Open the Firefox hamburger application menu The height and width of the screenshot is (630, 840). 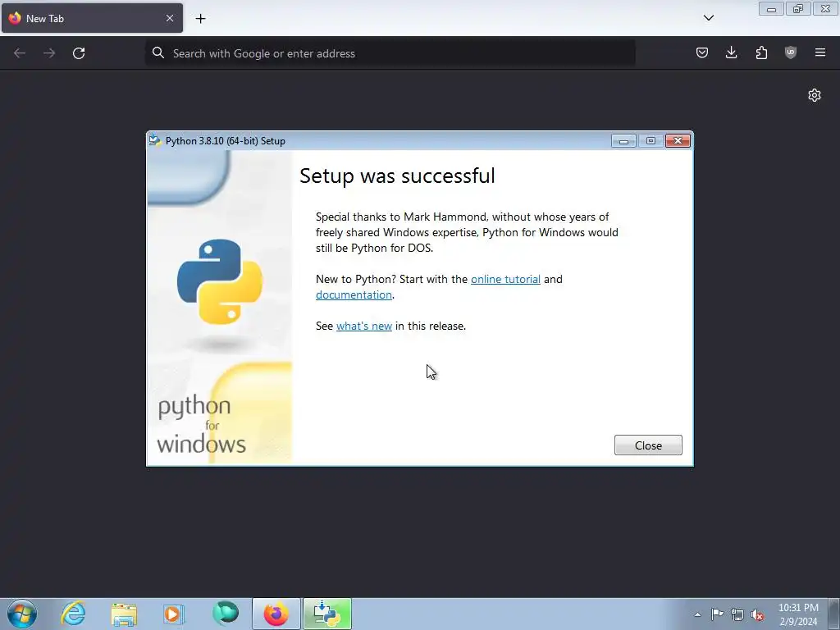pos(820,52)
